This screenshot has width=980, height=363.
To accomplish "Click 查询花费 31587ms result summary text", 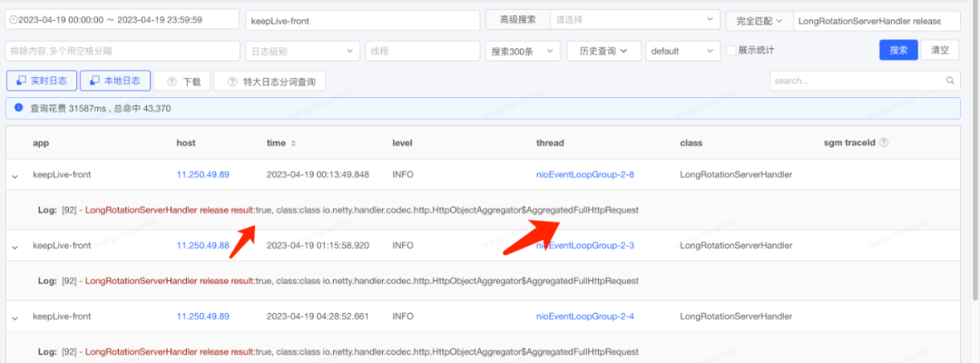I will [x=101, y=109].
